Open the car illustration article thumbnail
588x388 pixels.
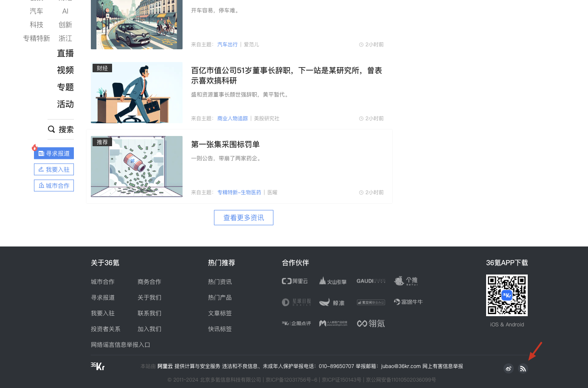click(137, 25)
